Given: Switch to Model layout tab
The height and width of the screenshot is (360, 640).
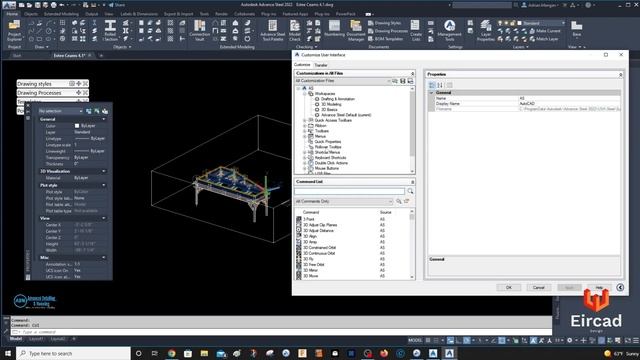Looking at the screenshot, I should (x=16, y=339).
